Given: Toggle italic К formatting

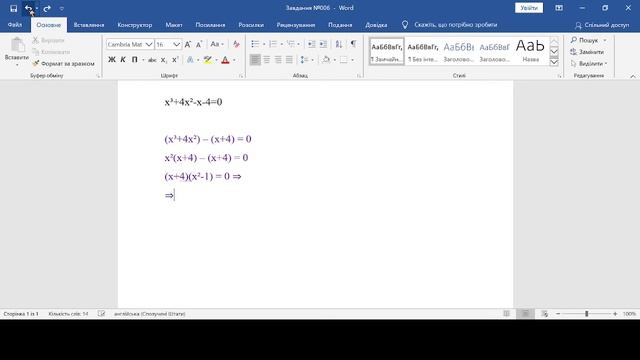Looking at the screenshot, I should pos(123,60).
